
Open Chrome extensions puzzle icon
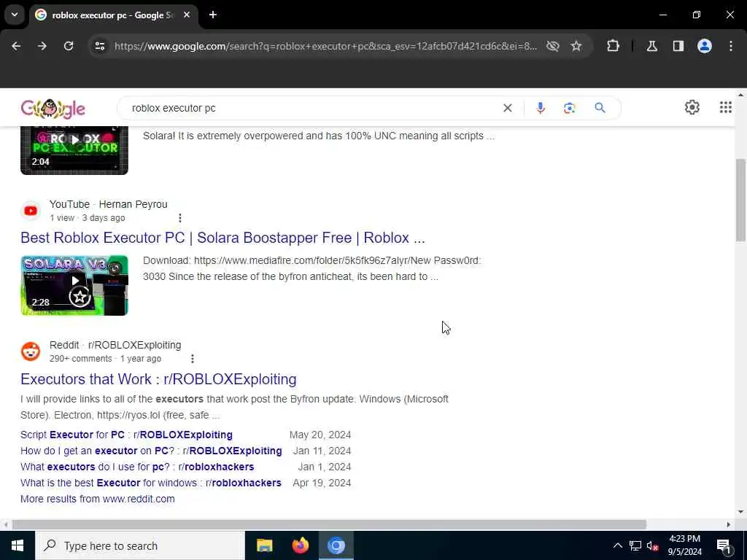pos(613,46)
